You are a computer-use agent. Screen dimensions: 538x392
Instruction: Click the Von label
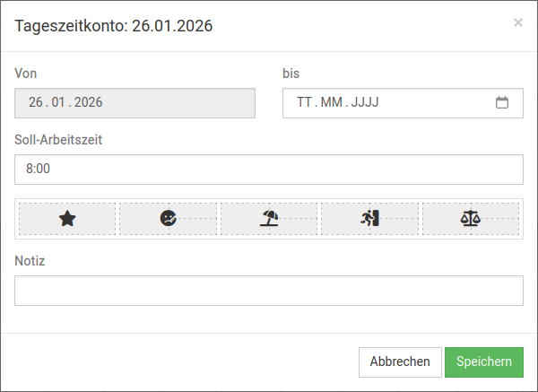26,74
